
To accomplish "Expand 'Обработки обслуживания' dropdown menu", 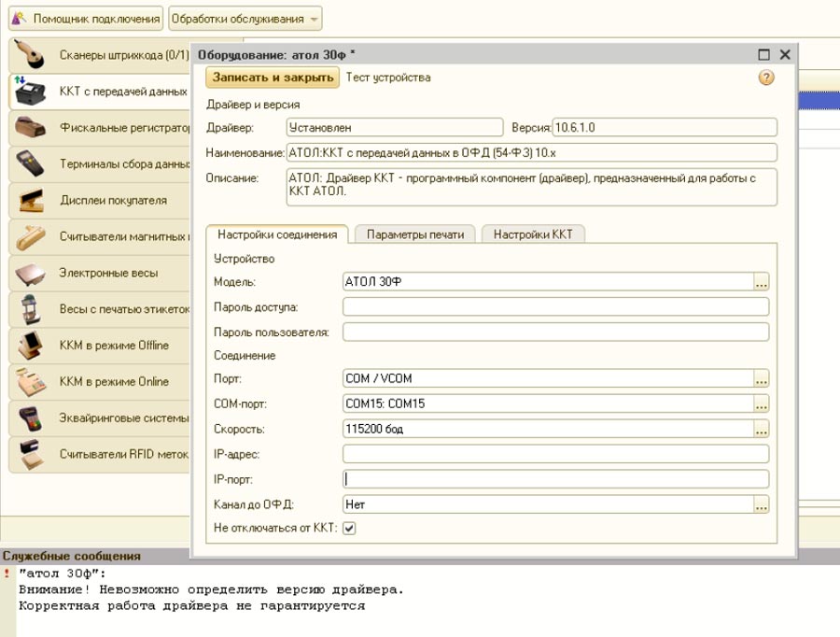I will tap(245, 19).
